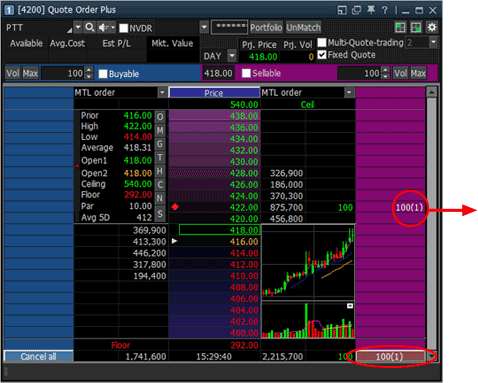Screen dimensions: 478x383
Task: Open the Portfolio tab button
Action: [x=266, y=27]
